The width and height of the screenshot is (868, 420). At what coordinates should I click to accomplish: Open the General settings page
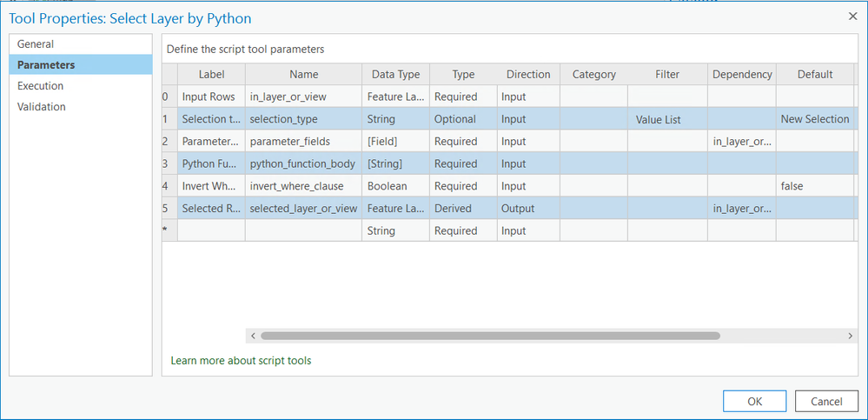(36, 44)
